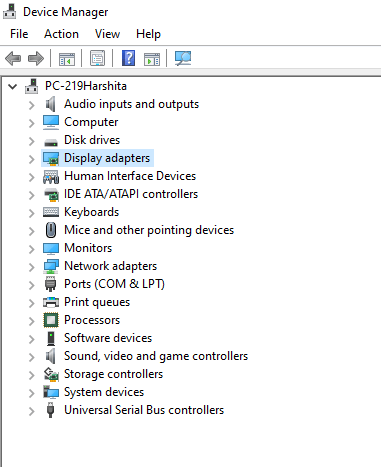The height and width of the screenshot is (467, 381).
Task: Open the Help menu
Action: click(148, 34)
